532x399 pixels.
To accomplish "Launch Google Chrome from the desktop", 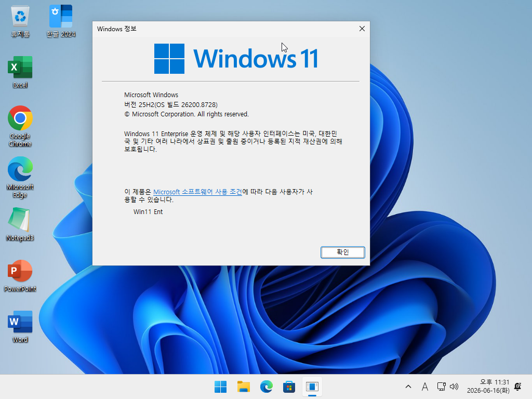I will 20,126.
